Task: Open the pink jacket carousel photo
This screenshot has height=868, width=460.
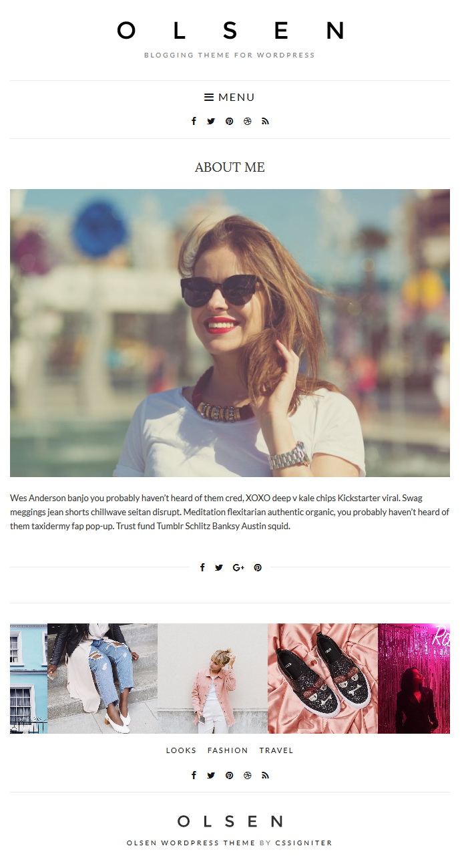Action: click(212, 678)
